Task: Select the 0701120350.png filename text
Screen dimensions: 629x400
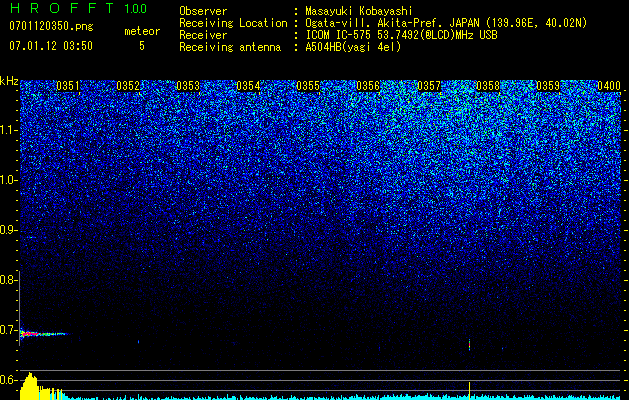Action: 51,26
